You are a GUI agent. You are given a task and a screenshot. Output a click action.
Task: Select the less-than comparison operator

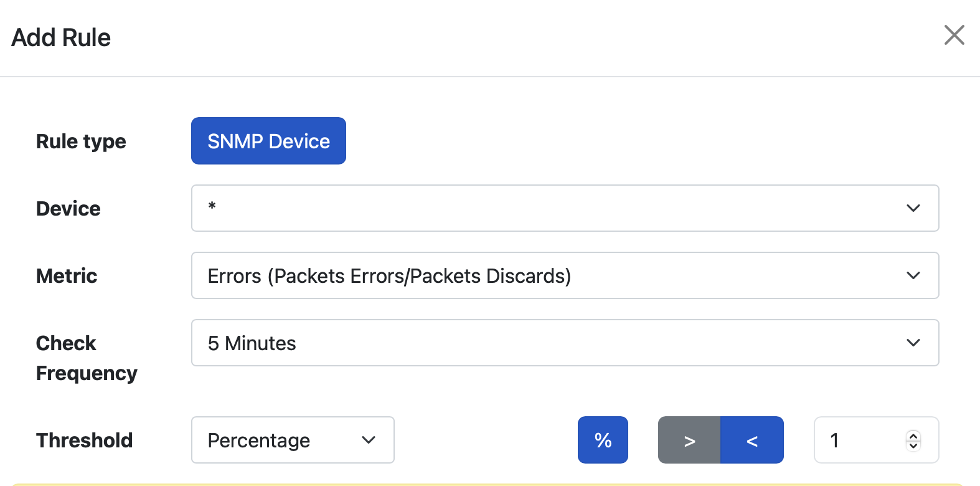click(752, 440)
